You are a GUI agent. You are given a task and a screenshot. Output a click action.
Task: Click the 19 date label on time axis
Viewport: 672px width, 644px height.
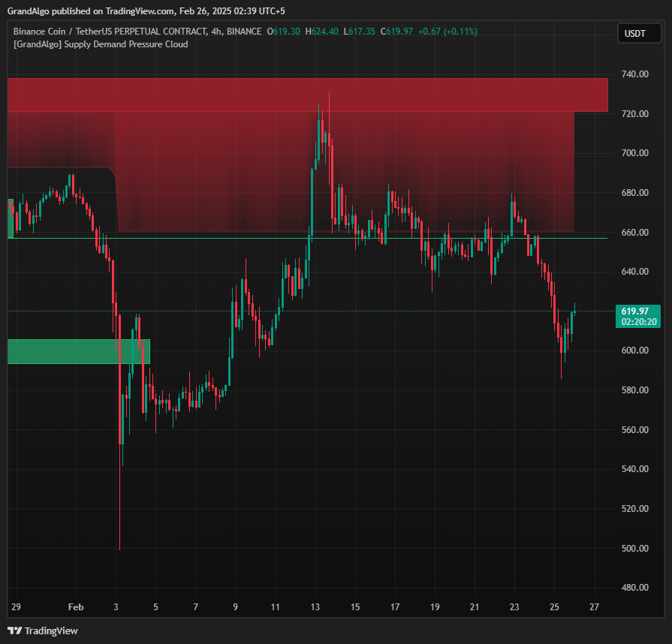(435, 607)
